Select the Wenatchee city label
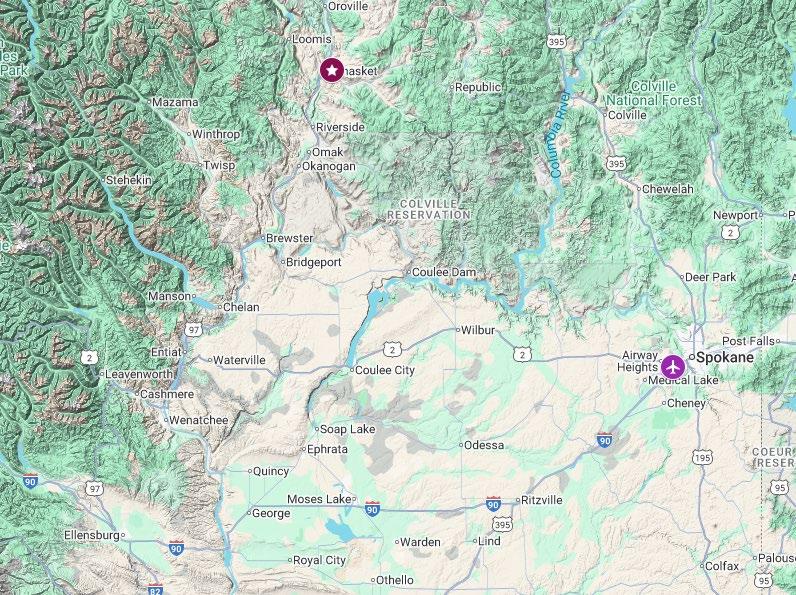 click(198, 420)
